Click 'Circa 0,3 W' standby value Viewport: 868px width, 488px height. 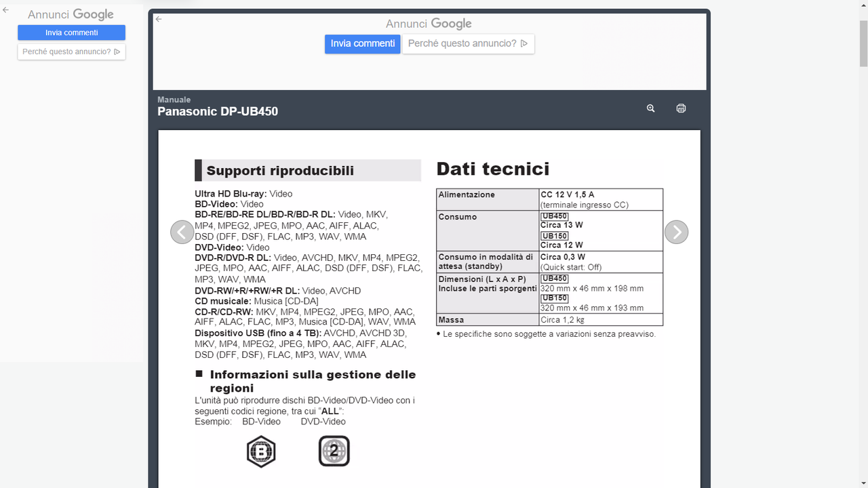coord(564,258)
